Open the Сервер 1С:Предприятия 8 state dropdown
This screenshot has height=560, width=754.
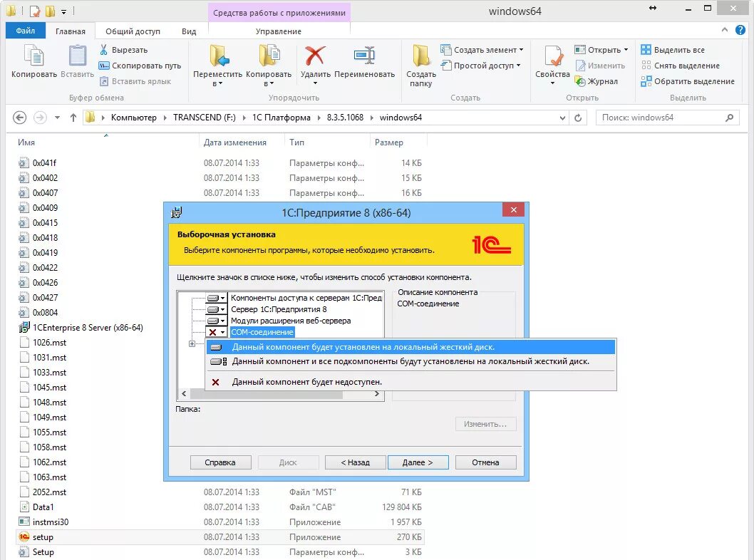point(217,309)
